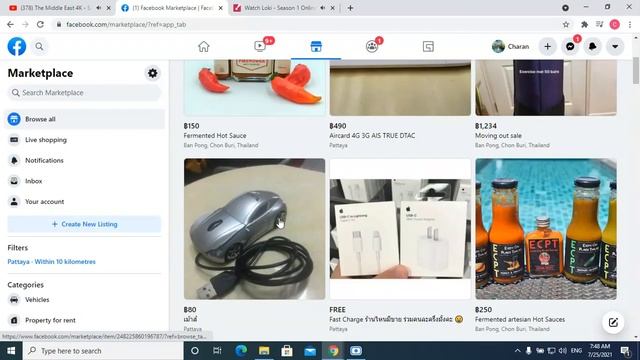Open Facebook search magnifier icon

pyautogui.click(x=39, y=47)
